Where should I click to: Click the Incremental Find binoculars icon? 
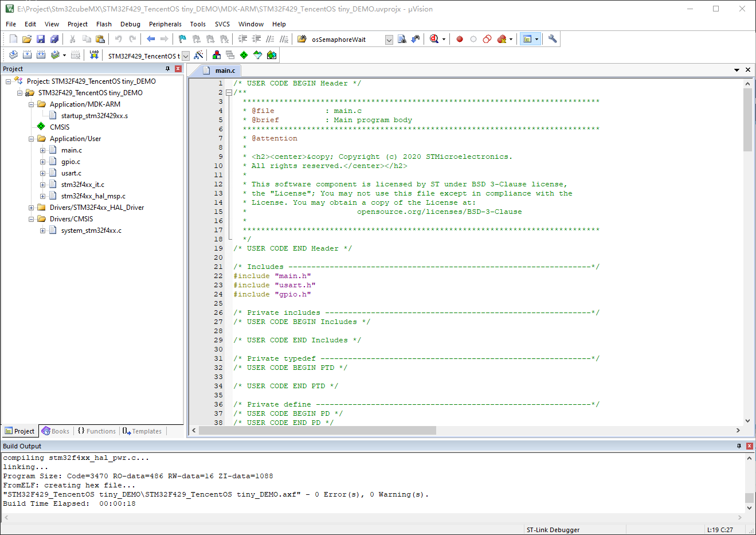tap(416, 39)
